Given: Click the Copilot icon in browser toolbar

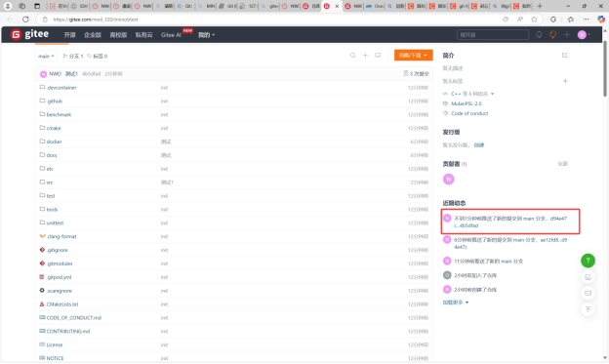Looking at the screenshot, I should click(601, 20).
